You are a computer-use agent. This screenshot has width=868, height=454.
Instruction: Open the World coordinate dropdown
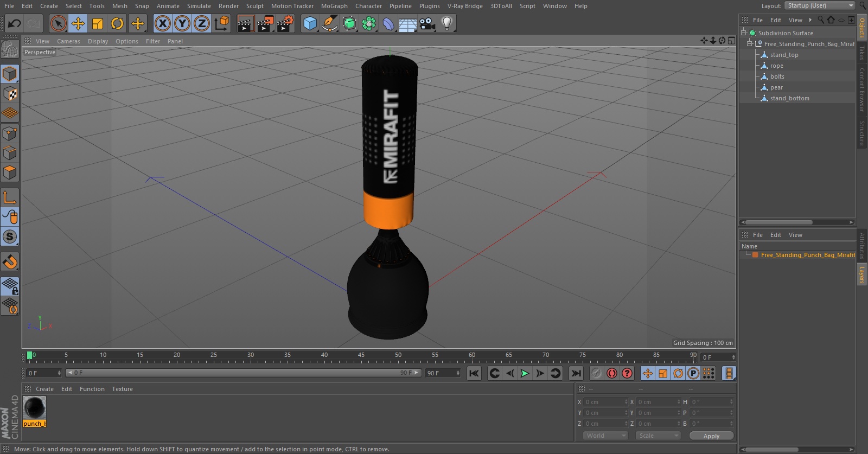point(605,436)
